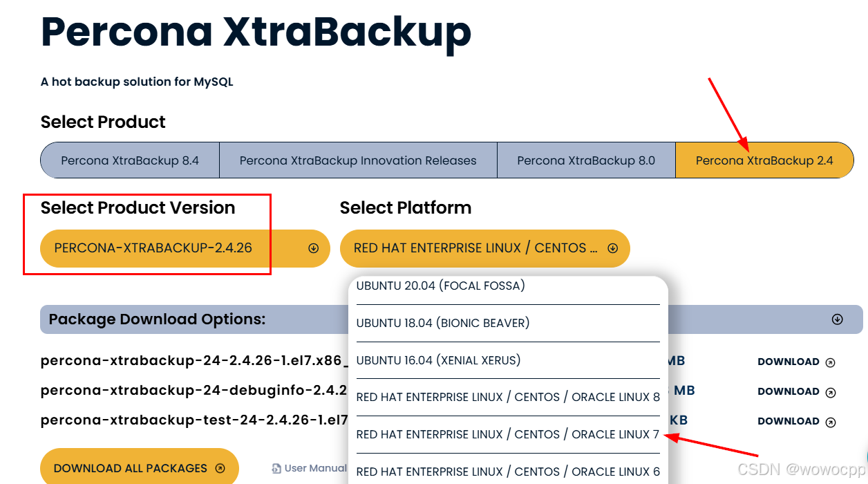The image size is (868, 484).
Task: Click the arrow icon in Download All Packages
Action: (x=220, y=468)
